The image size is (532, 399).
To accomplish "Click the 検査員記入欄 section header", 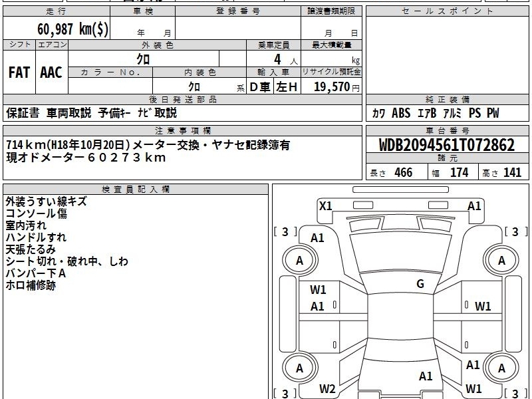I will click(136, 190).
